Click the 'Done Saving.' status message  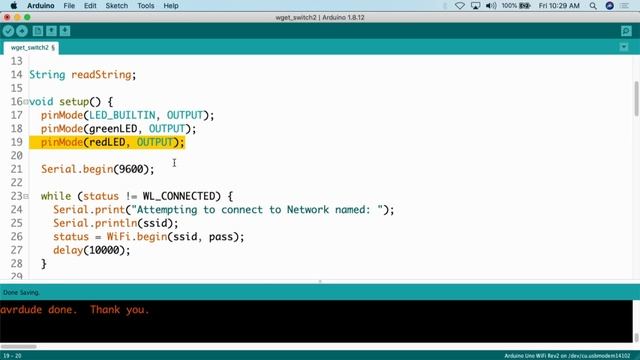click(21, 293)
